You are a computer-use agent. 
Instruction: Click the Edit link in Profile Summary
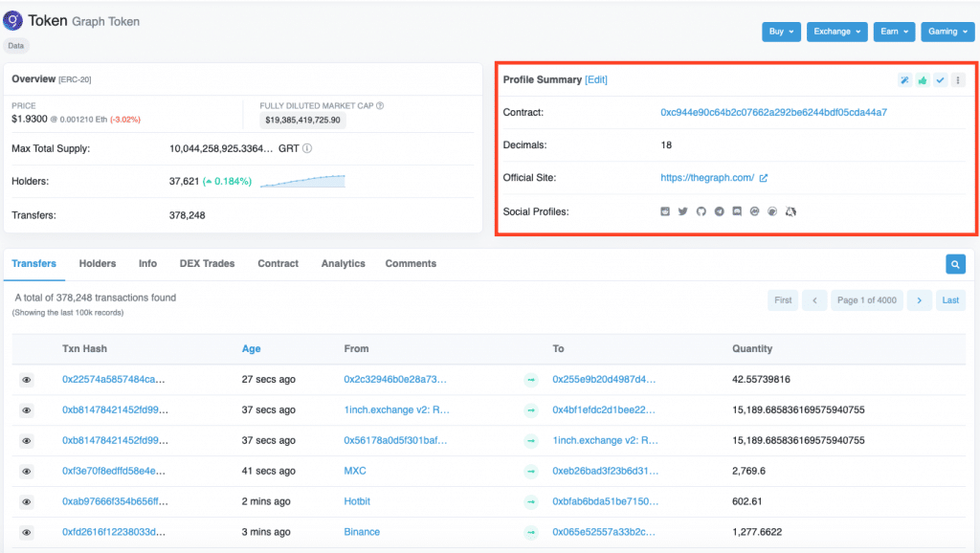point(596,80)
